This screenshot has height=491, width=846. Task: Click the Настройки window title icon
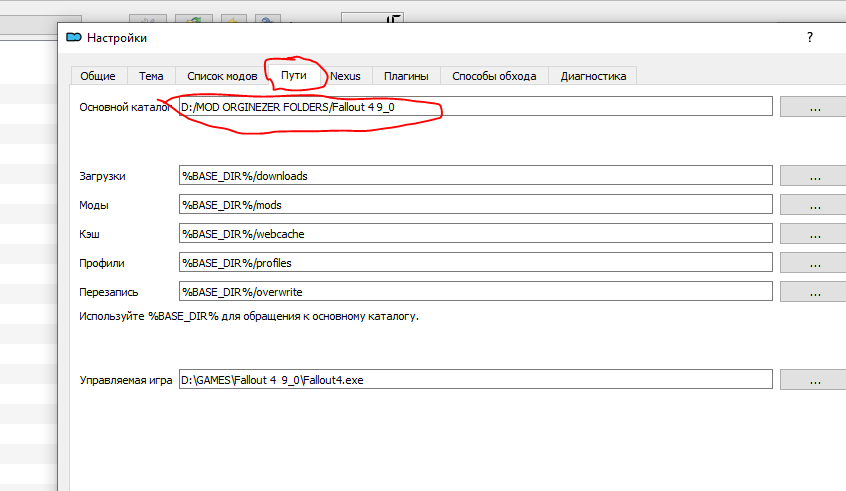73,38
